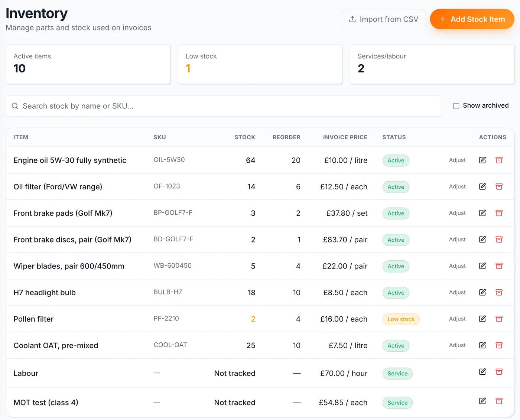Archive the MOT test (class 4) item
Image resolution: width=520 pixels, height=420 pixels.
point(499,401)
